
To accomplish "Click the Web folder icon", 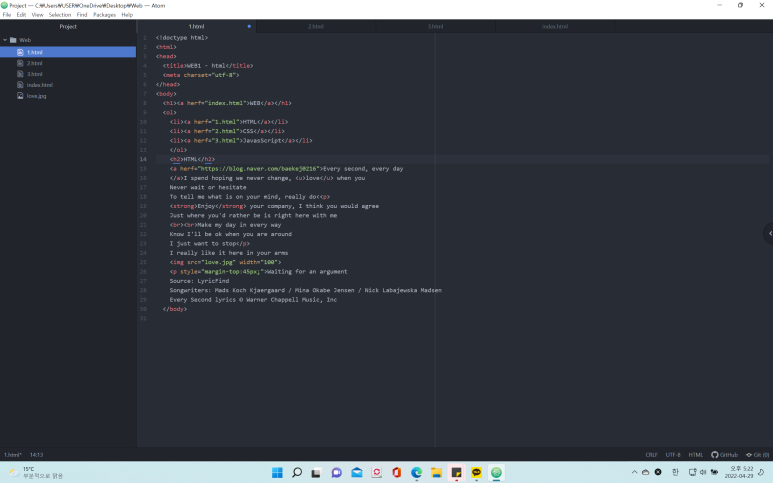I will [13, 40].
